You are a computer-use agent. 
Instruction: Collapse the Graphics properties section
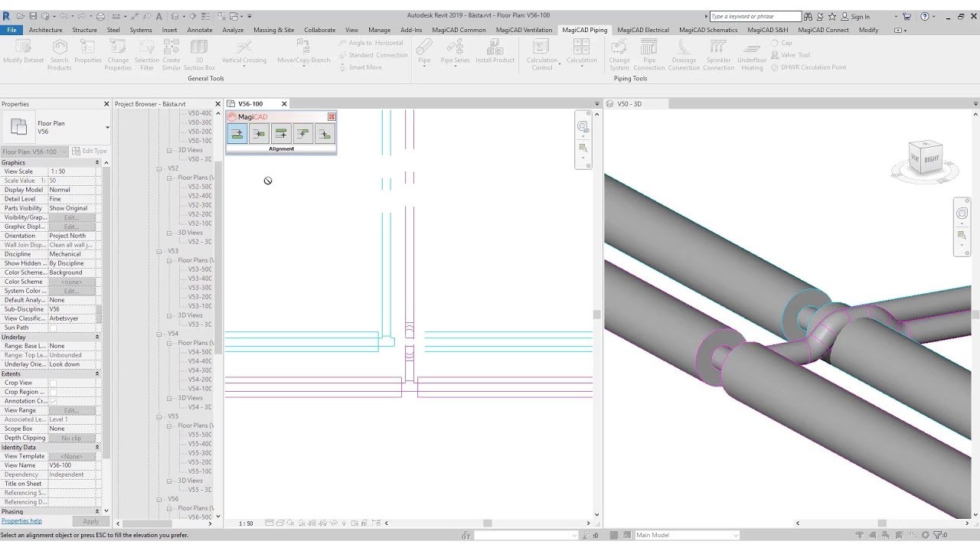coord(97,162)
